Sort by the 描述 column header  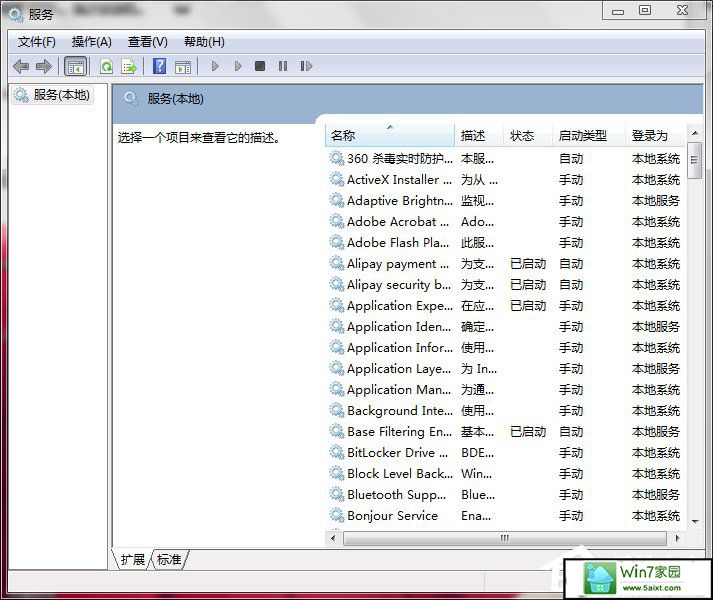479,136
